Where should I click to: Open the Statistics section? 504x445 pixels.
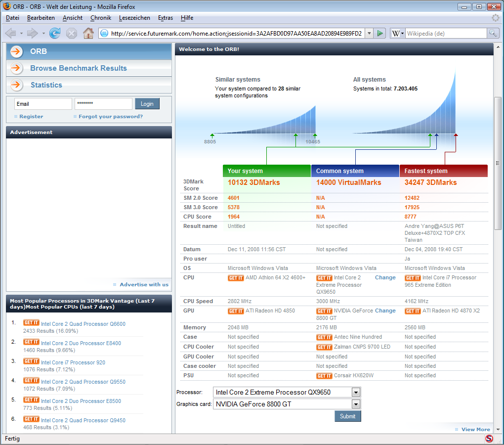(89, 85)
